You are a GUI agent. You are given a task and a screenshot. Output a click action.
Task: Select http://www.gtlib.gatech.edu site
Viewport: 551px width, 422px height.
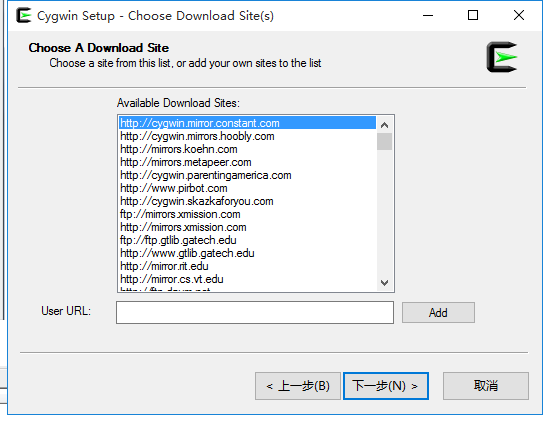[247, 253]
